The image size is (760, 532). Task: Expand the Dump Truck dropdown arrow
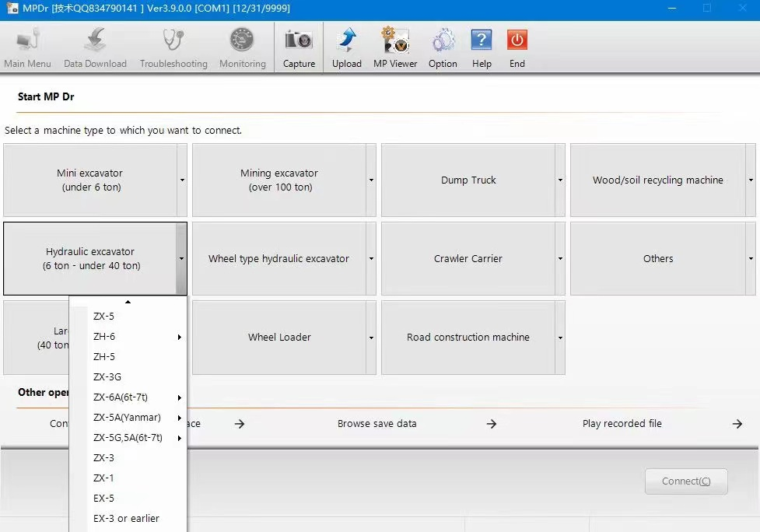coord(560,180)
